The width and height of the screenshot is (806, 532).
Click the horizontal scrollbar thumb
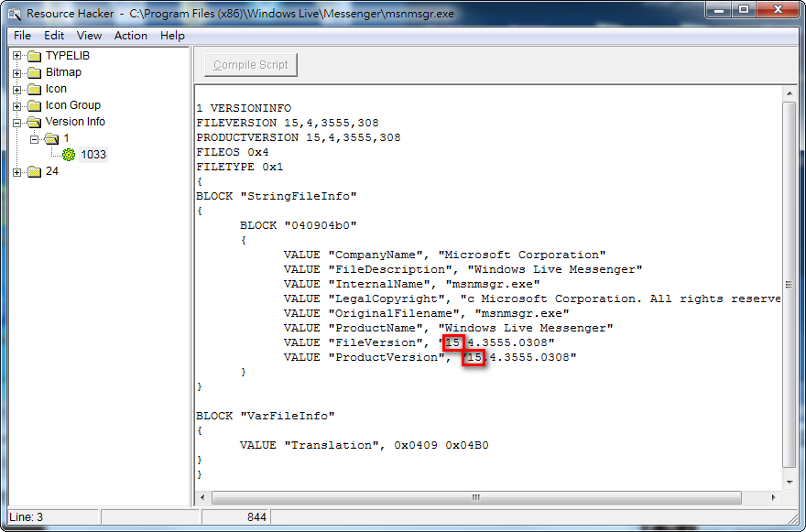pos(476,497)
